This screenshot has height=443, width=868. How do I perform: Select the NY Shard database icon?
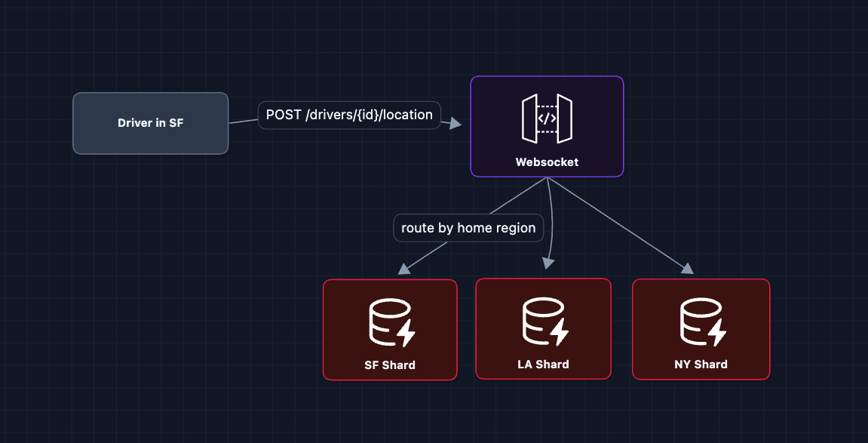(701, 322)
